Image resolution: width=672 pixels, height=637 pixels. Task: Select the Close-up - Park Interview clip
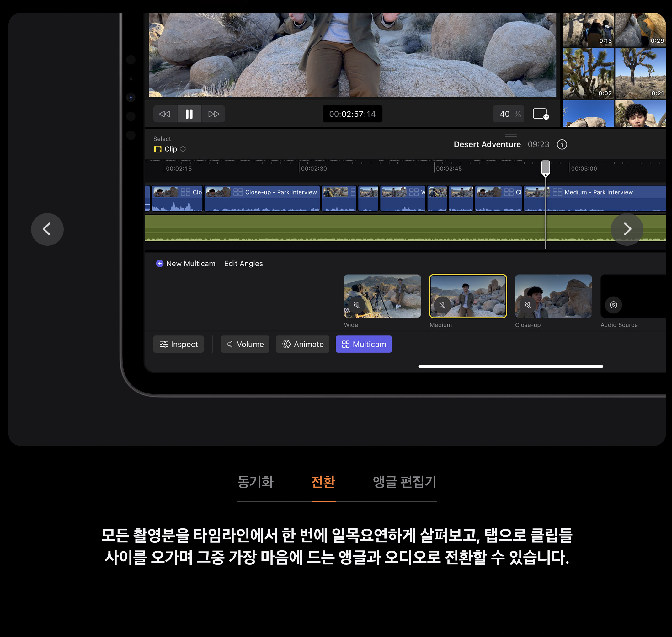[x=262, y=198]
